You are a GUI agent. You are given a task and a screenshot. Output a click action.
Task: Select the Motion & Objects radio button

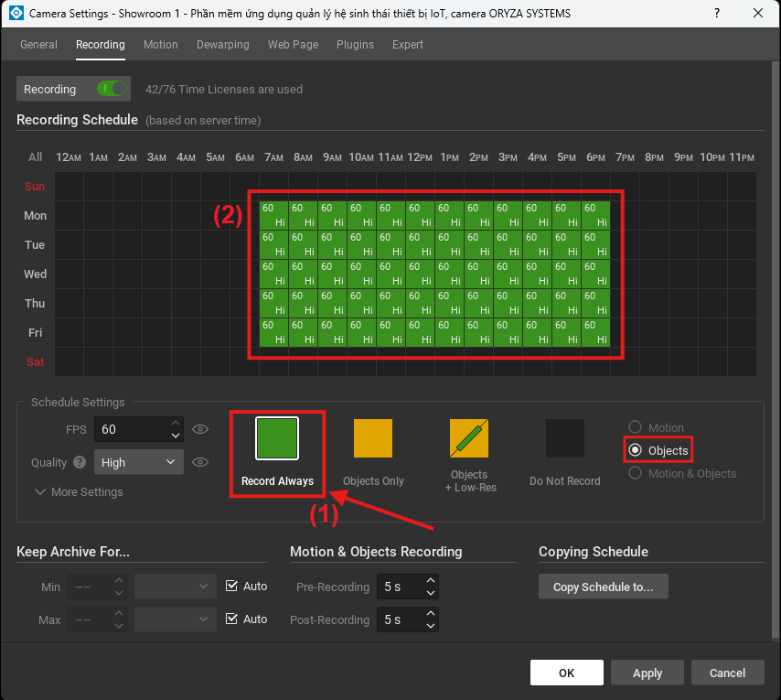[635, 473]
